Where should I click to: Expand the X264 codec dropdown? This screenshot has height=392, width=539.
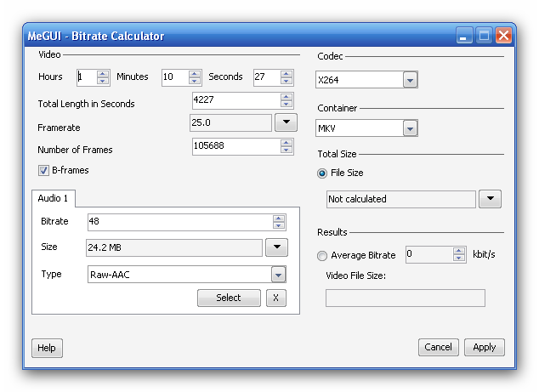410,80
